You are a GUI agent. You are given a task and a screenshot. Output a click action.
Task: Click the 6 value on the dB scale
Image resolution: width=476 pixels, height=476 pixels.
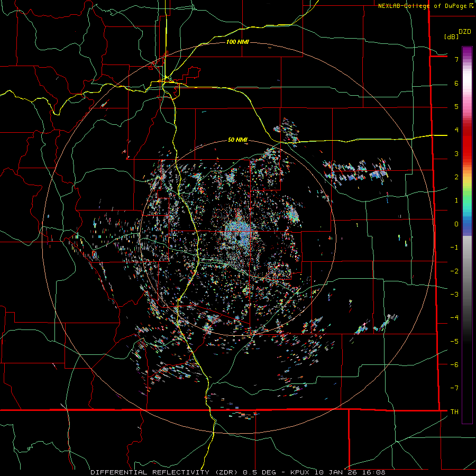pos(456,83)
